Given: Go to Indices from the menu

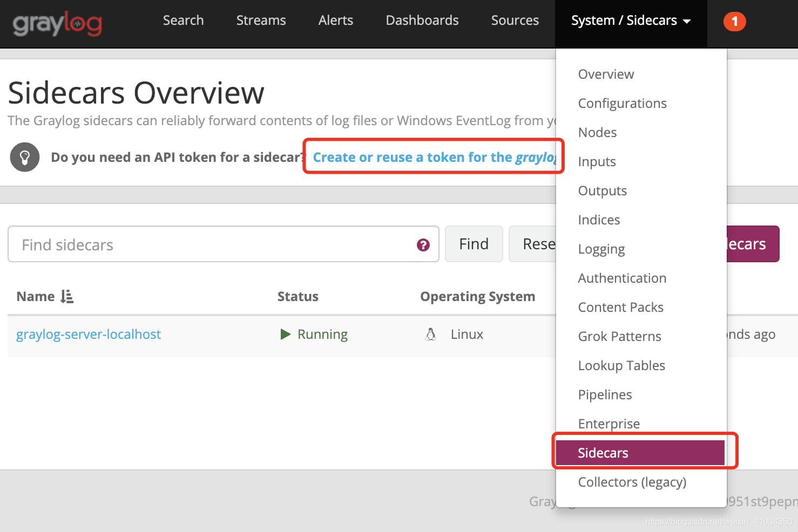Looking at the screenshot, I should (599, 220).
